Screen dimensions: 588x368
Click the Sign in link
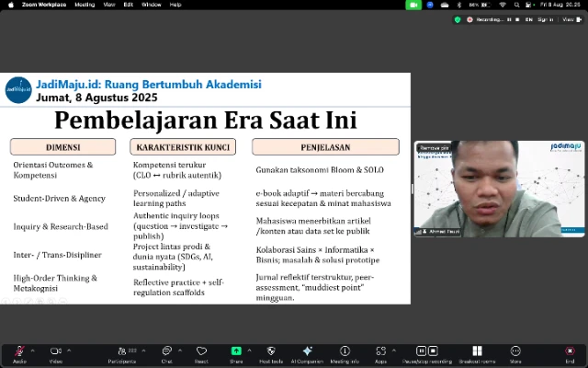click(x=545, y=19)
